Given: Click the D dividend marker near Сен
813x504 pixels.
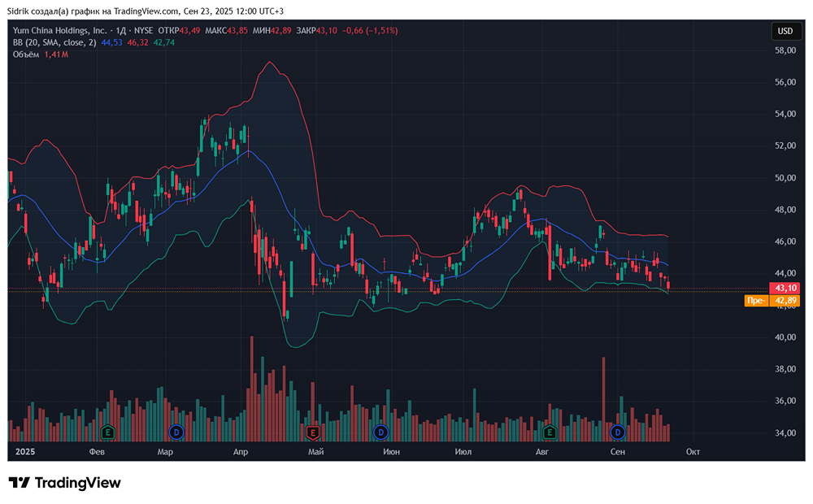Looking at the screenshot, I should click(618, 432).
